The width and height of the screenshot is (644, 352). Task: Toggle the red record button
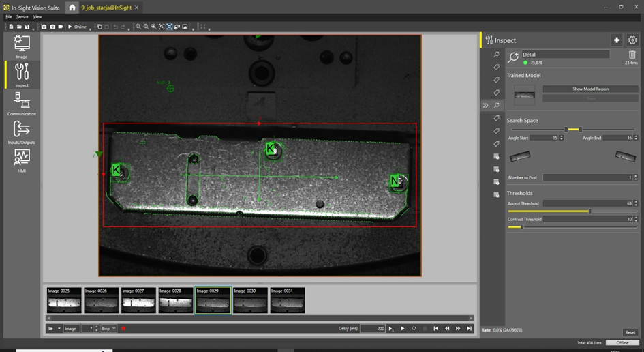[x=123, y=329]
